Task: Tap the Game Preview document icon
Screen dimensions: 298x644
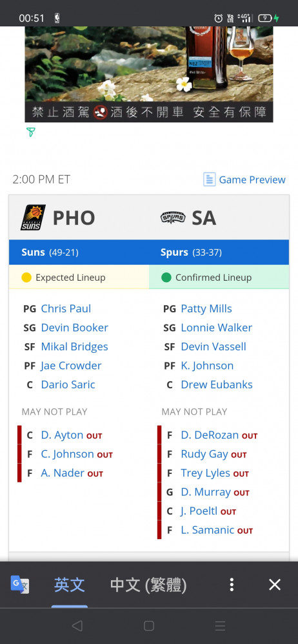Action: pyautogui.click(x=210, y=180)
